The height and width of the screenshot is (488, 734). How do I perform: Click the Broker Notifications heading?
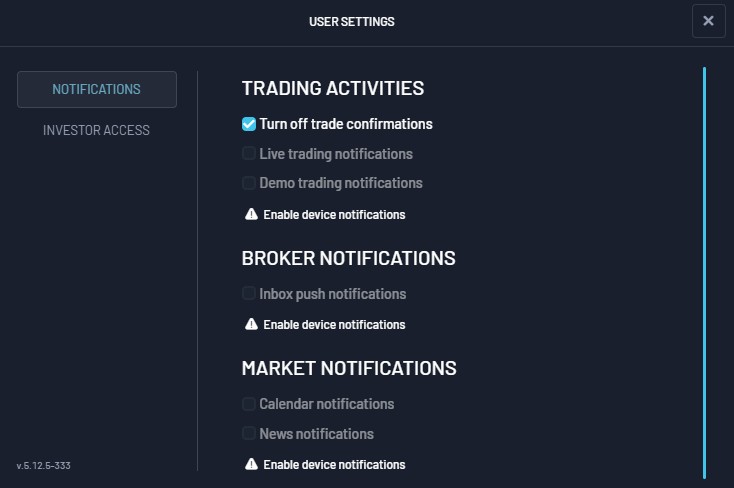(348, 258)
